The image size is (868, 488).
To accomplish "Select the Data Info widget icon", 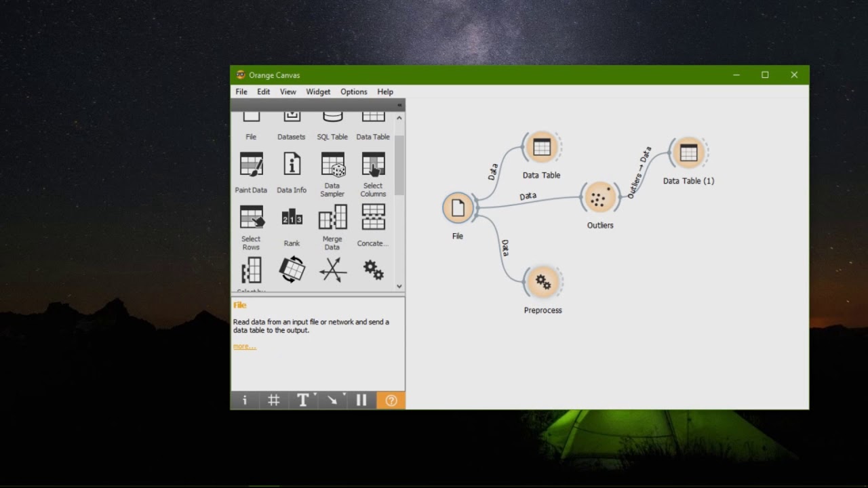I will point(292,165).
